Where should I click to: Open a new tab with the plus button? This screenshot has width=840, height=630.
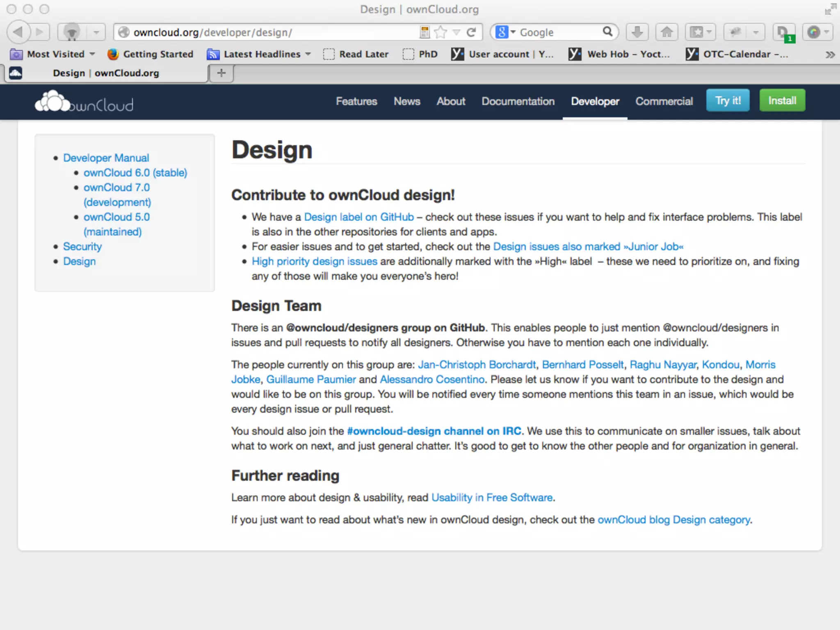(x=221, y=73)
